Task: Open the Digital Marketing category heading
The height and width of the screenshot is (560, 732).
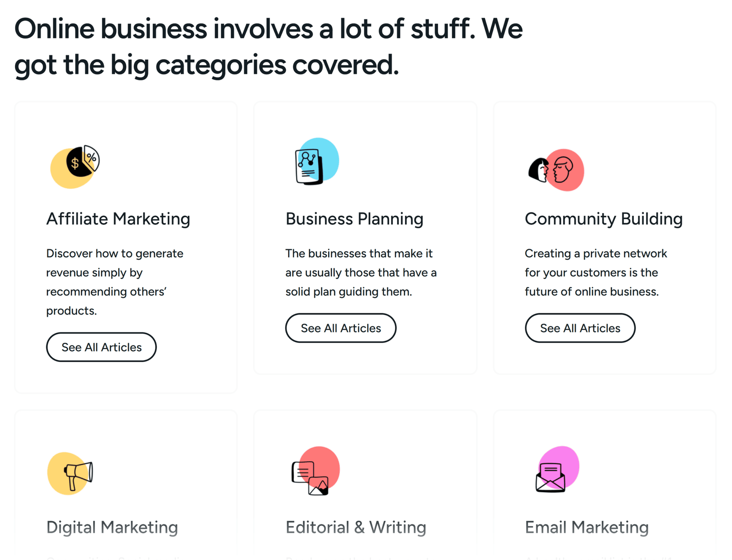Action: pos(112,527)
